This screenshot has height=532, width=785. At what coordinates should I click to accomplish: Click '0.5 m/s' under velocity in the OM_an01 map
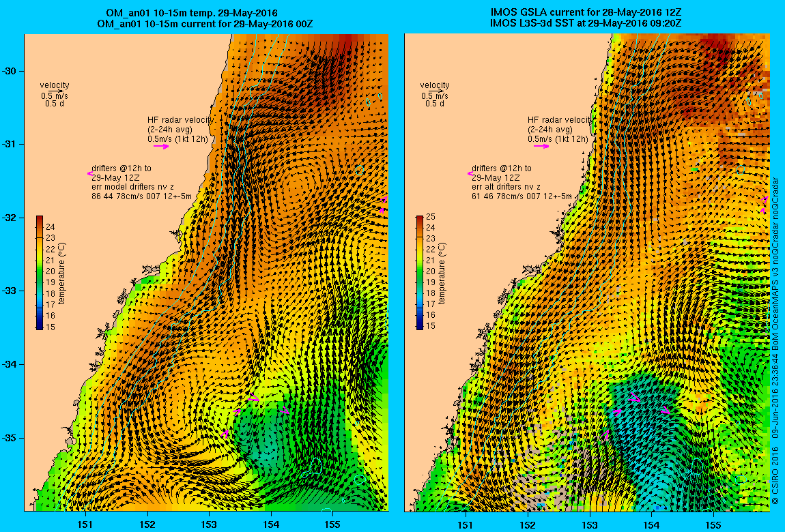[x=55, y=96]
